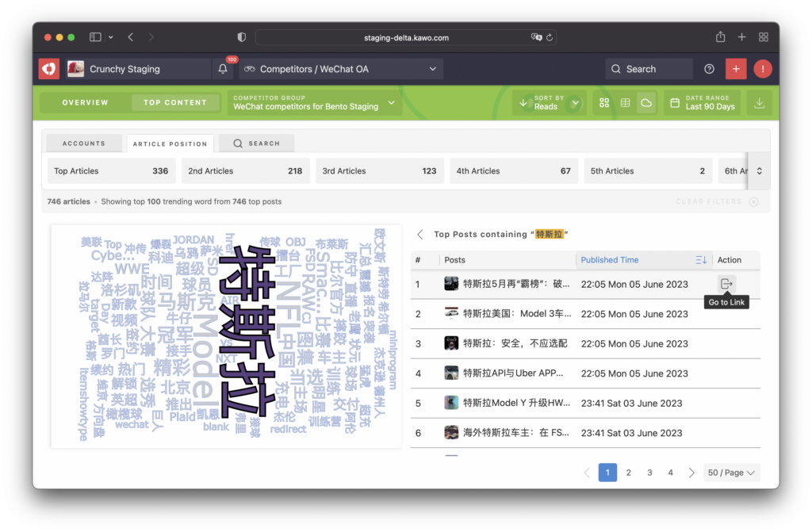Viewport: 812px width, 532px height.
Task: Go to page 2
Action: tap(629, 473)
